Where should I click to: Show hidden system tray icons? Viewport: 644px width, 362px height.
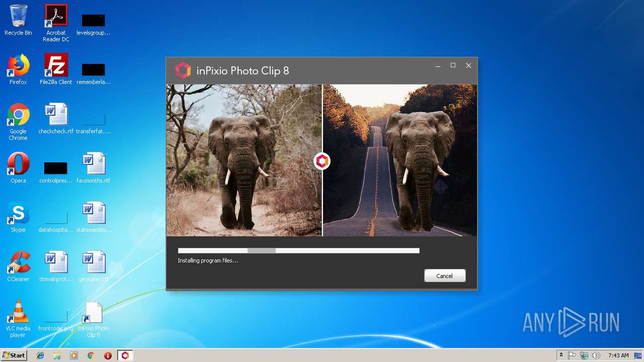pos(561,355)
